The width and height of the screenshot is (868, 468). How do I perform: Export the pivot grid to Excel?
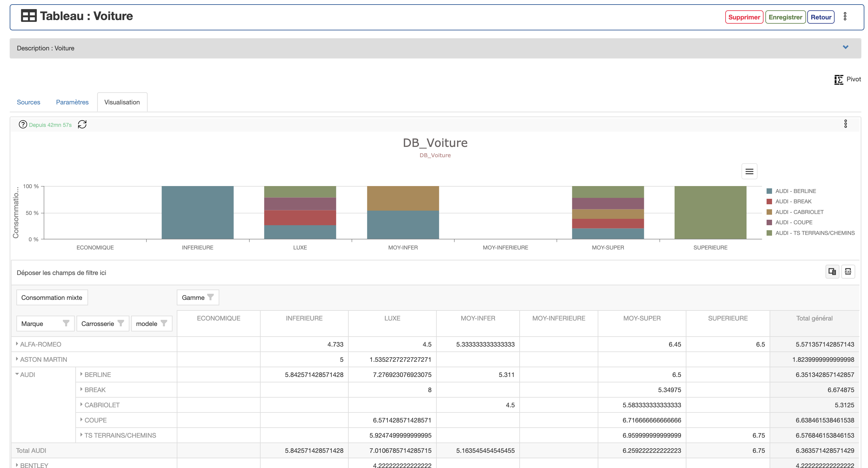[848, 271]
